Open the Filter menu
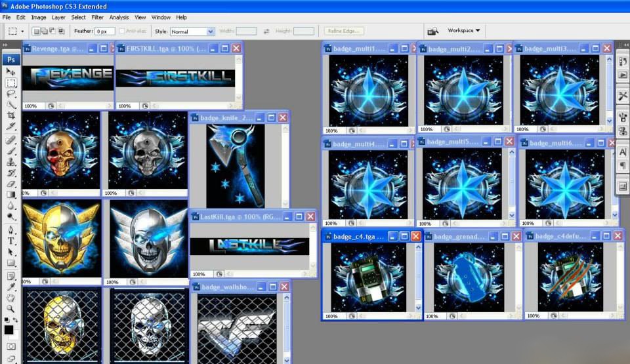The image size is (630, 364). pyautogui.click(x=97, y=17)
